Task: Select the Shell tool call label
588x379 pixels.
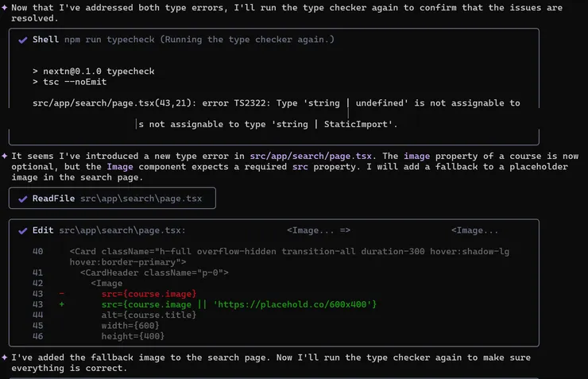Action: click(x=46, y=40)
